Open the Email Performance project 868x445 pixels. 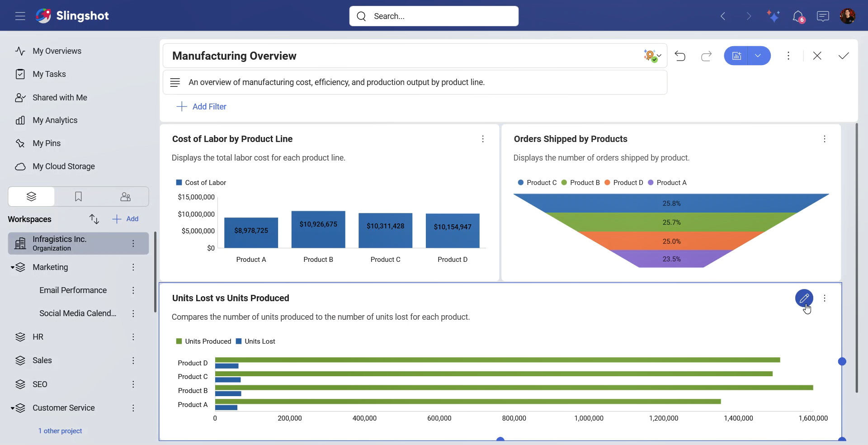pos(73,290)
